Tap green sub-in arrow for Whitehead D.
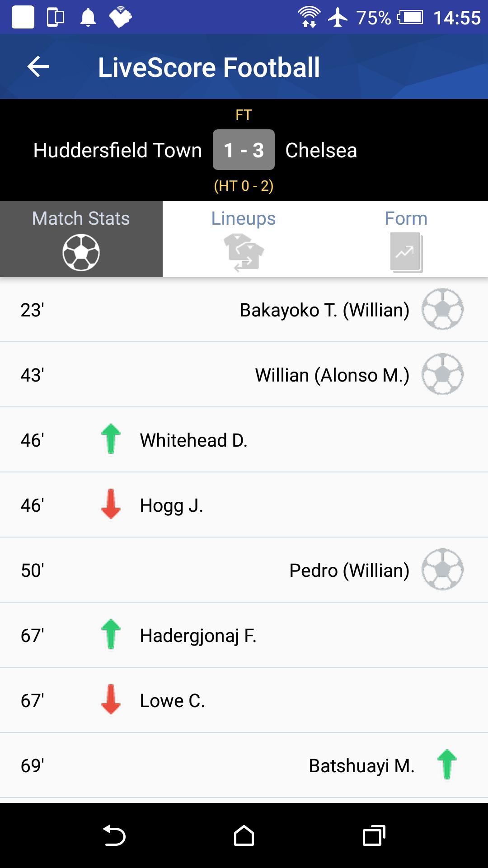Viewport: 488px width, 868px height. click(111, 439)
